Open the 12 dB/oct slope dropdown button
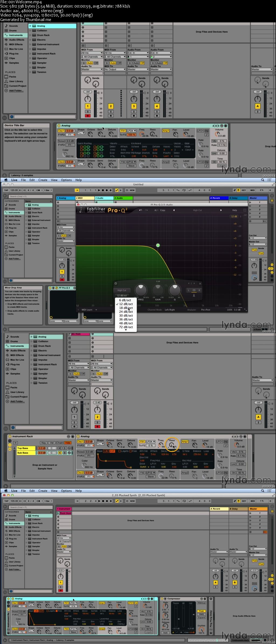Viewport: 276px width, 644px height. [122, 296]
